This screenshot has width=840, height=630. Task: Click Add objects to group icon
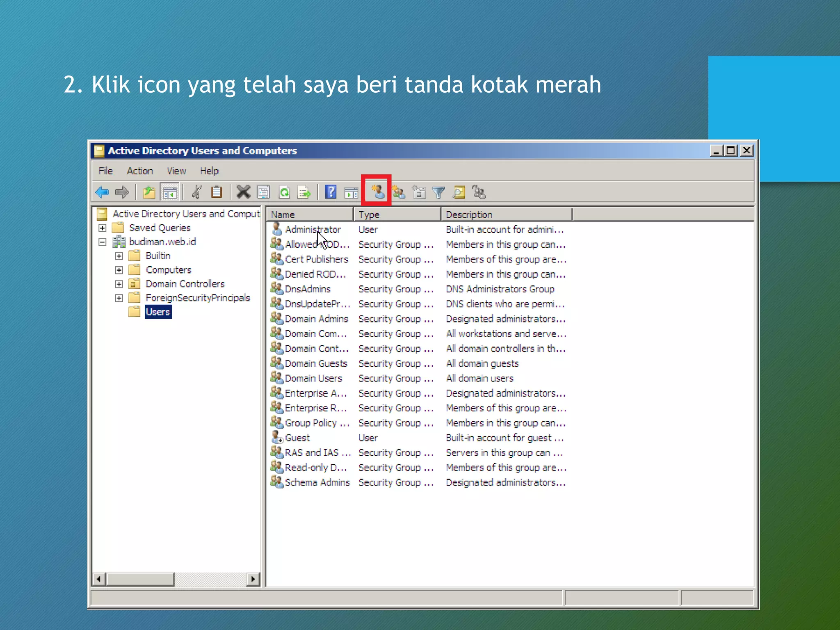click(x=479, y=192)
